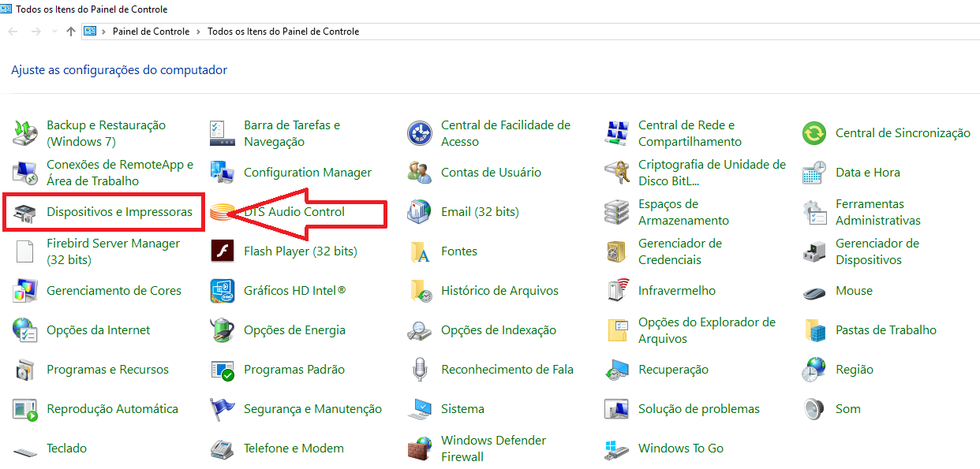Click the Control Panel icon in address bar
980x469 pixels.
(90, 32)
